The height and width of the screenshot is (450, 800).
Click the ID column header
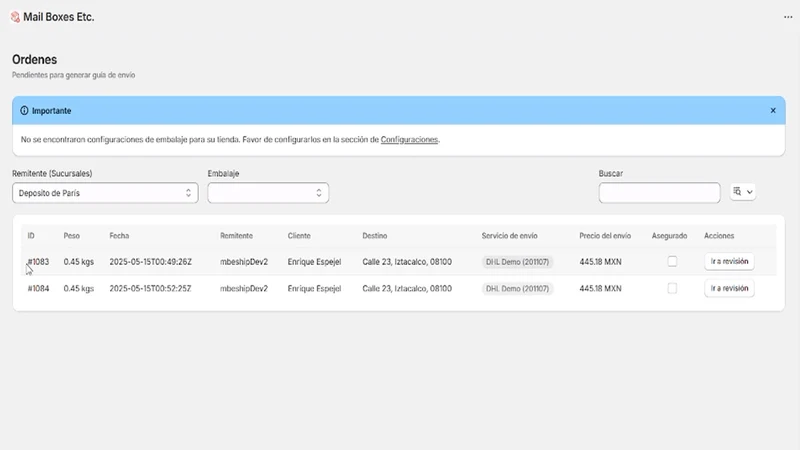coord(31,236)
